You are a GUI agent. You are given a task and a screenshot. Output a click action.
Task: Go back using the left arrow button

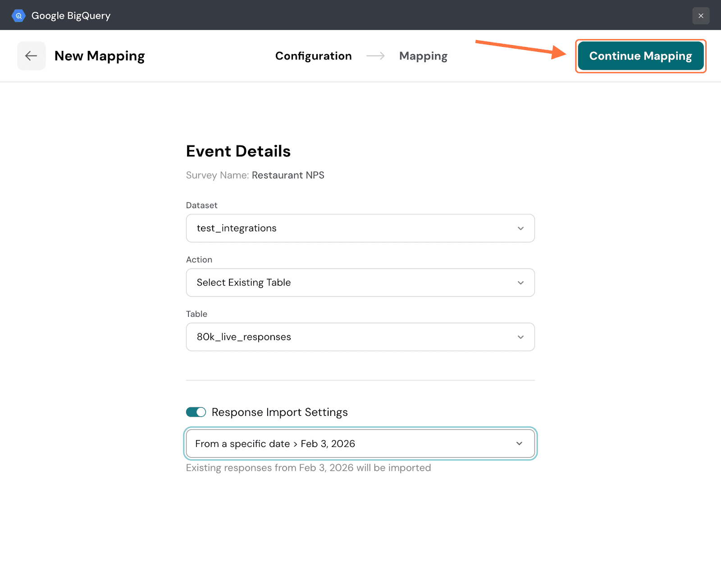point(31,56)
